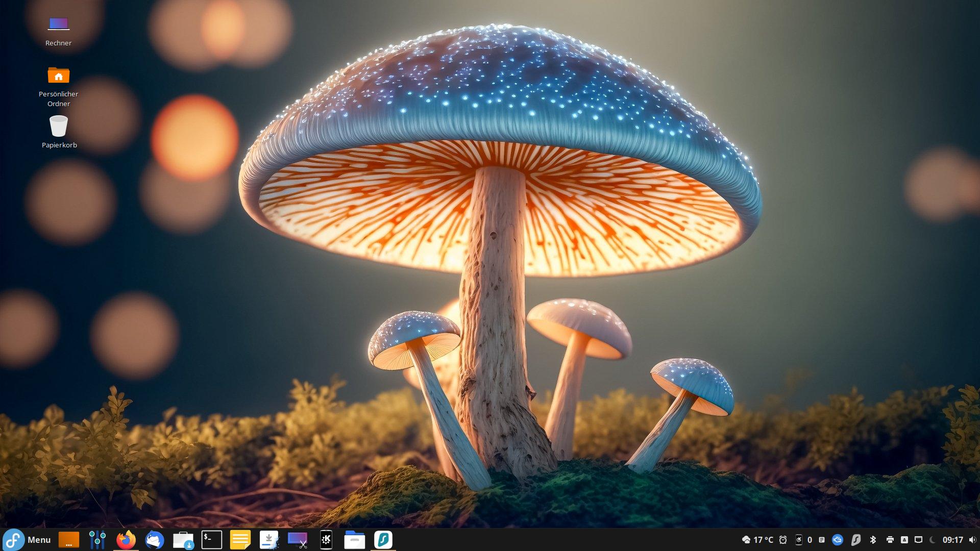Open Persönlicher Ordner on the desktop

(59, 84)
